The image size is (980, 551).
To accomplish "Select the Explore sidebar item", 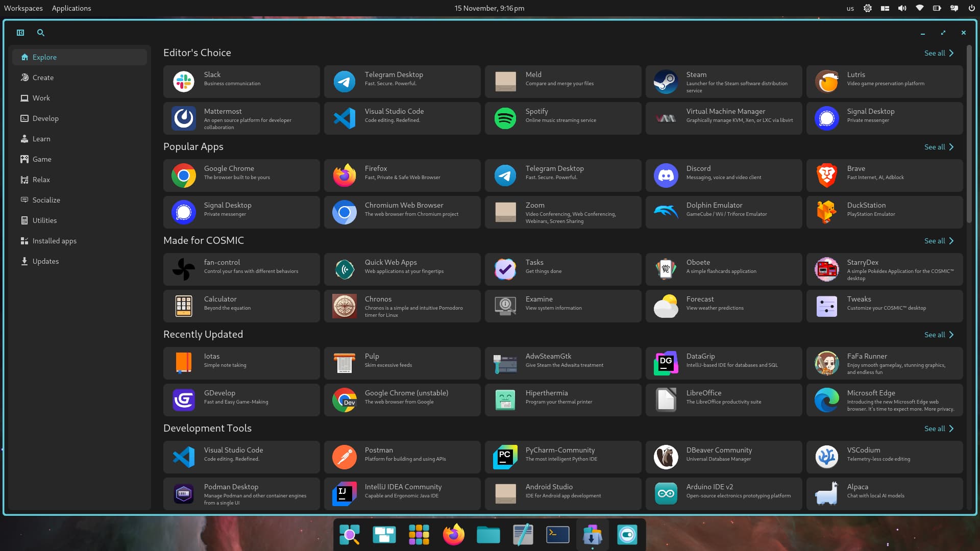I will point(80,57).
